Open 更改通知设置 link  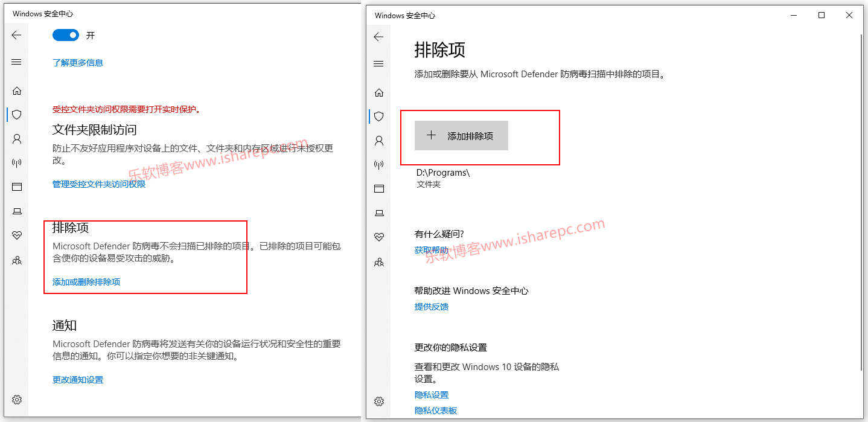[x=78, y=380]
